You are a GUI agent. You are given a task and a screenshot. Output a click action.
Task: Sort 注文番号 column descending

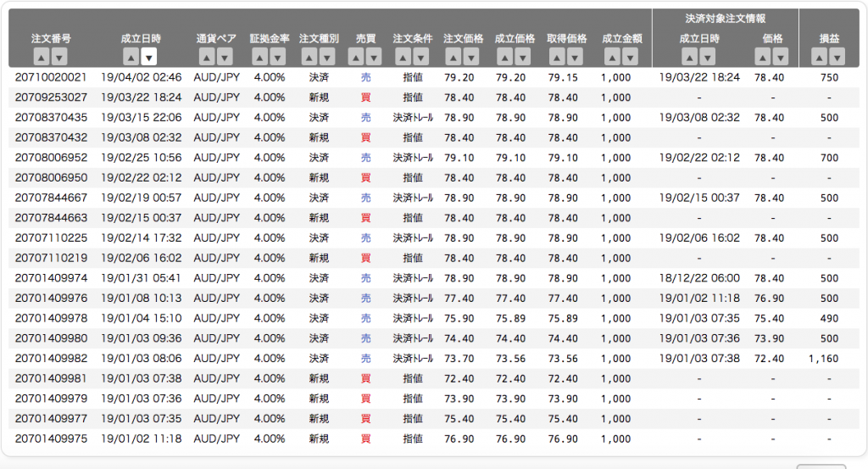[x=59, y=57]
